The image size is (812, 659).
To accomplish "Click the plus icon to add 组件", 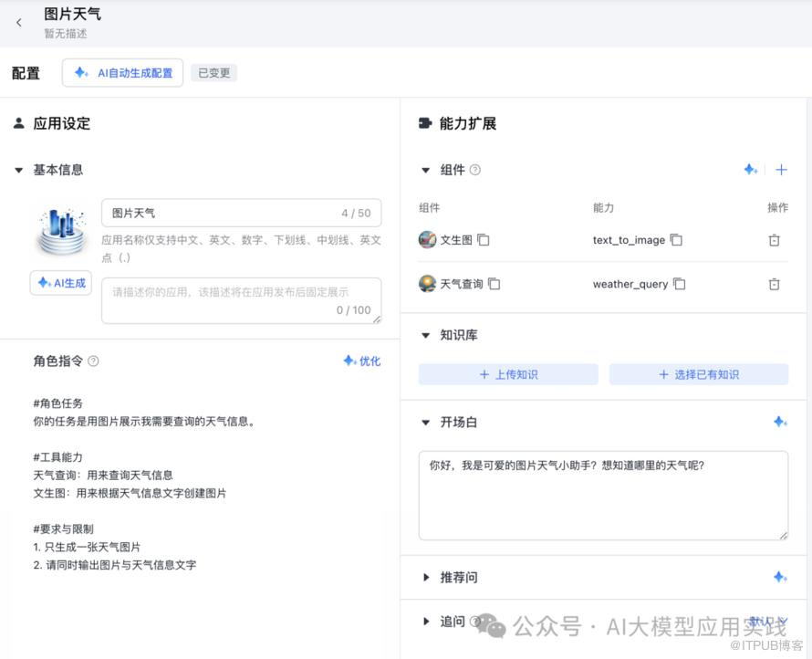I will point(781,170).
